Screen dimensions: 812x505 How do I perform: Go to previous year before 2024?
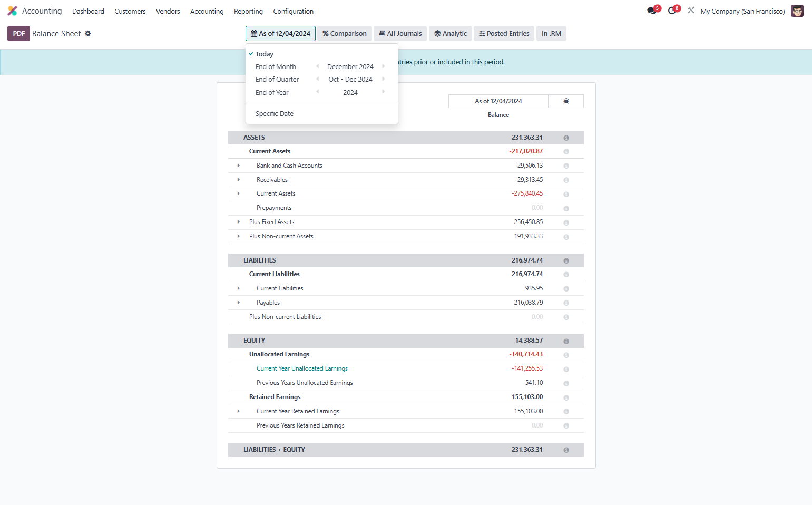317,92
